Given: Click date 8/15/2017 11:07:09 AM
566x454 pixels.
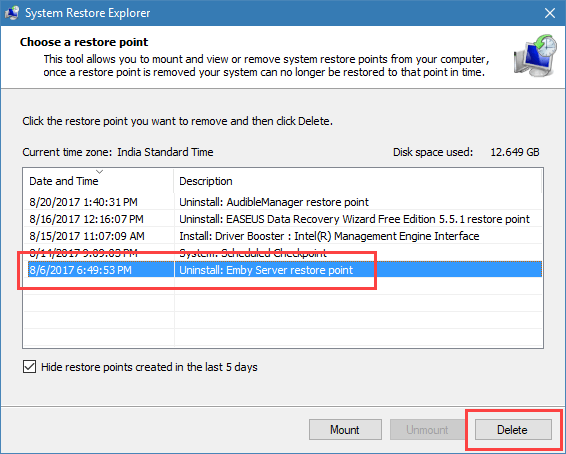Looking at the screenshot, I should [87, 236].
